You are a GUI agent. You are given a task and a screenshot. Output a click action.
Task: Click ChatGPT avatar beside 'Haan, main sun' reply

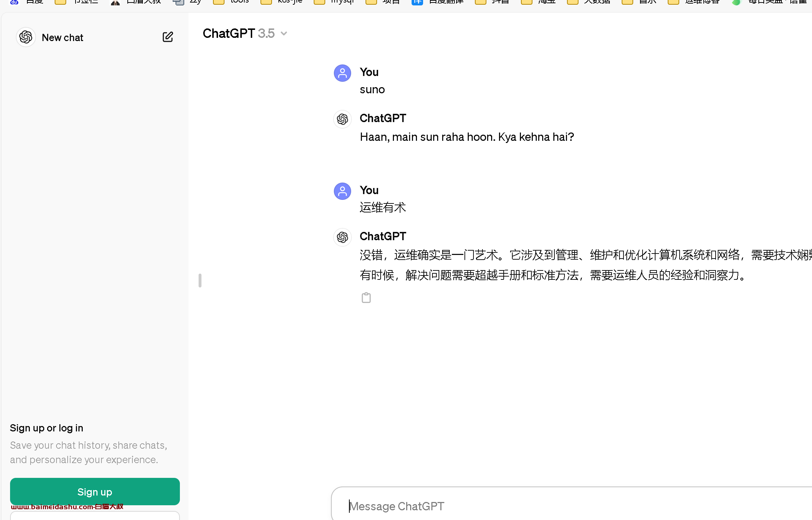point(343,119)
